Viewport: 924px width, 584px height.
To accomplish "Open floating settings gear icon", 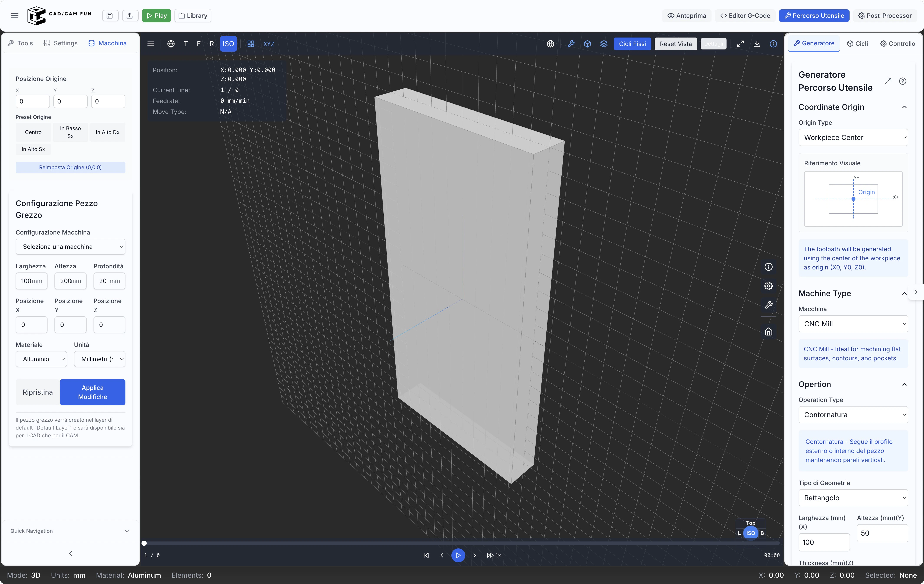I will pos(768,286).
